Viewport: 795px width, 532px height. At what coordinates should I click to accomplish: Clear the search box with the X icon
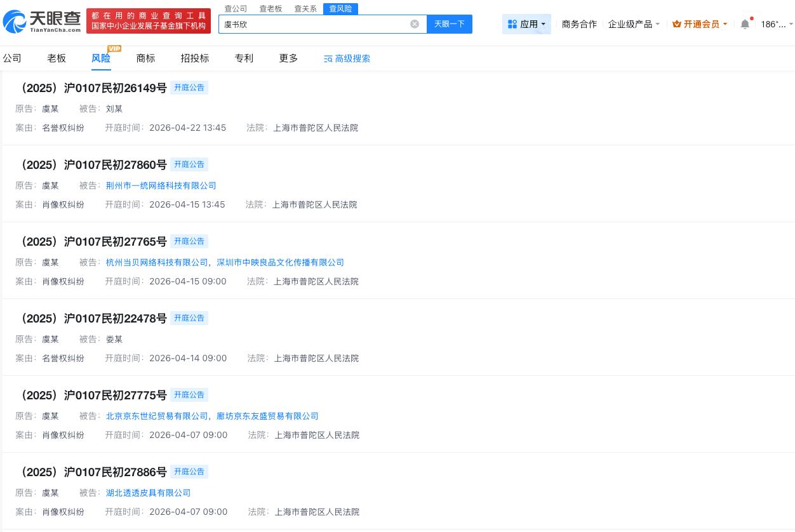pos(415,23)
